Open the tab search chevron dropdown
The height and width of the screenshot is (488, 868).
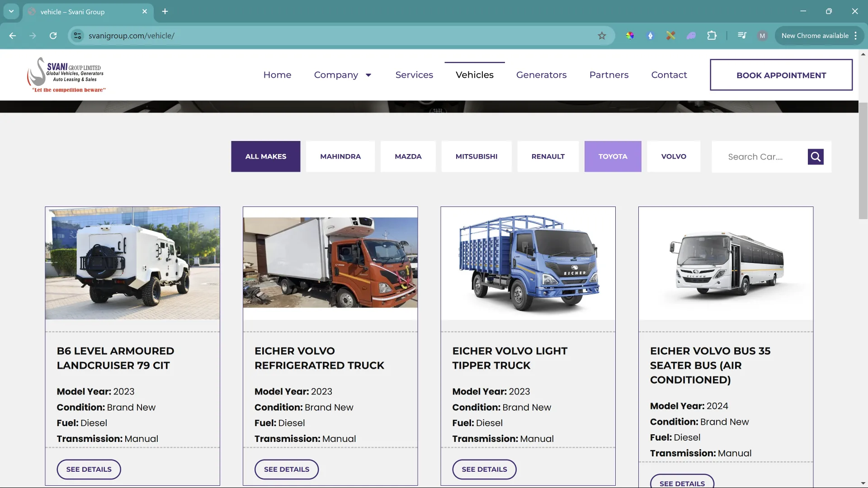tap(11, 11)
